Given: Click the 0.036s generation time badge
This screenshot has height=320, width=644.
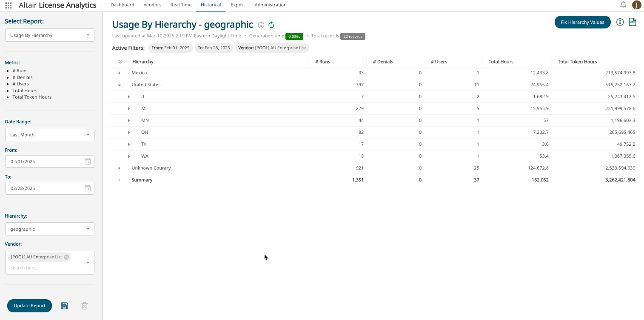Looking at the screenshot, I should tap(294, 37).
